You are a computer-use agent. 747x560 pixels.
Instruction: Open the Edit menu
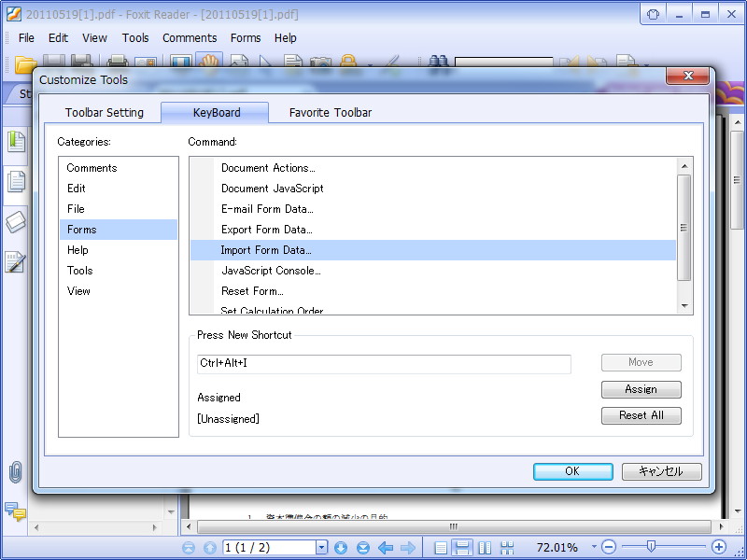(58, 37)
